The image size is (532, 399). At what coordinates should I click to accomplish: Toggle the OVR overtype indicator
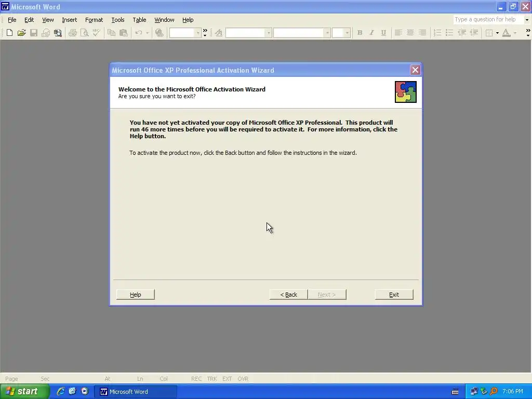(243, 379)
